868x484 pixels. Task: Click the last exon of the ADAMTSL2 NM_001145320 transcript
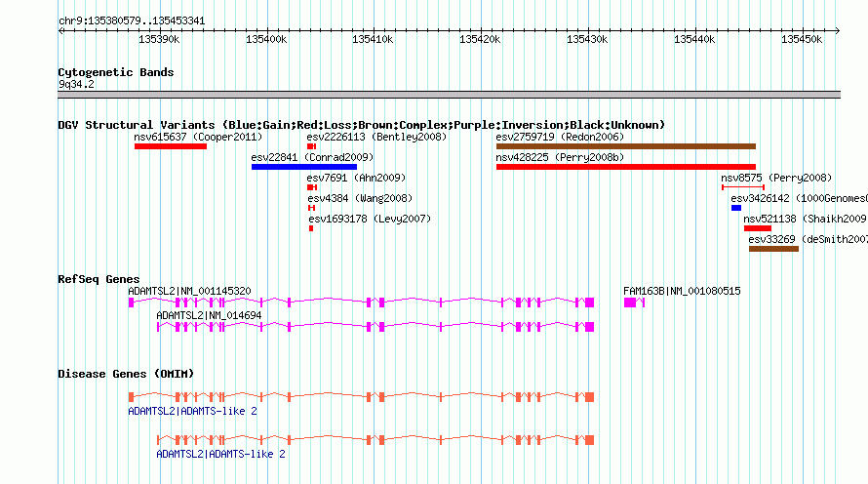589,302
